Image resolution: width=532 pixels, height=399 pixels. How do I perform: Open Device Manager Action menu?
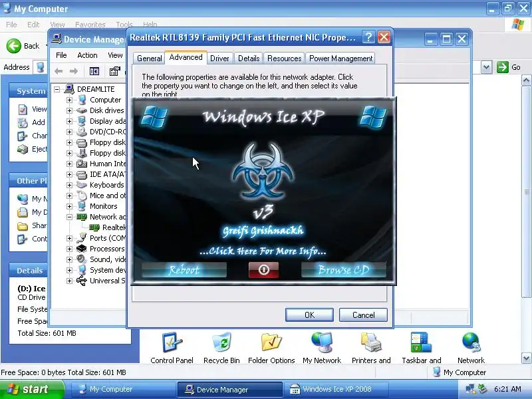pos(87,55)
